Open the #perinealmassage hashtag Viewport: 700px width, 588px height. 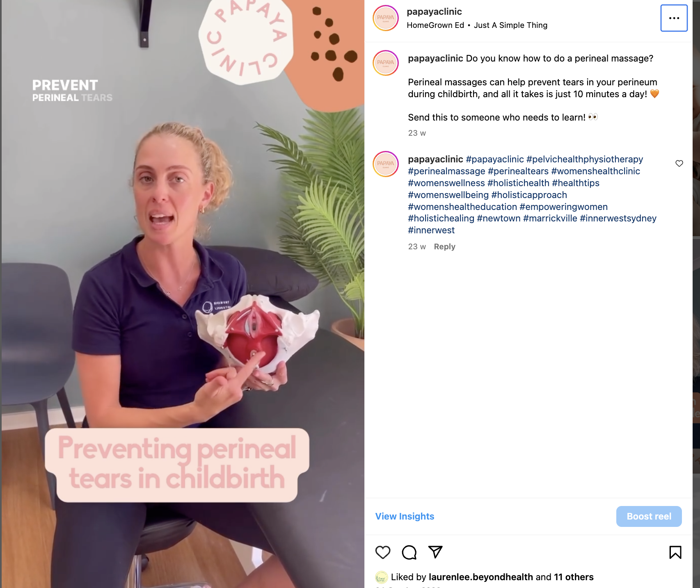(x=446, y=171)
